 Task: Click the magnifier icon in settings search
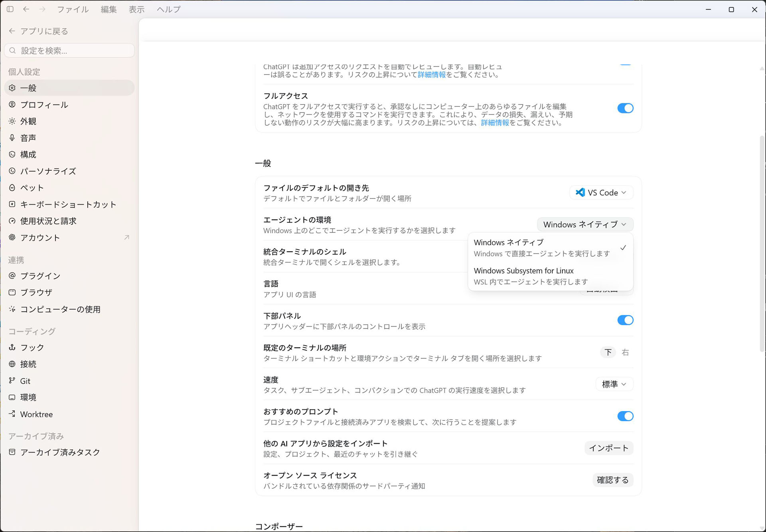(x=12, y=51)
